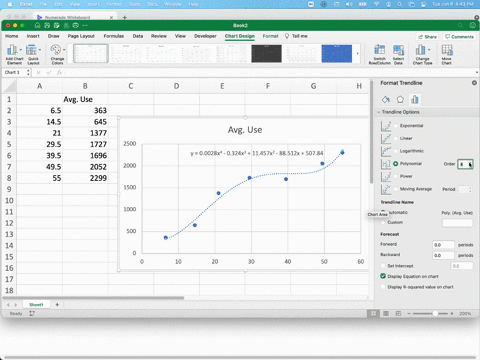Add a new sheet with plus button
This screenshot has height=360, width=480.
pos(57,304)
